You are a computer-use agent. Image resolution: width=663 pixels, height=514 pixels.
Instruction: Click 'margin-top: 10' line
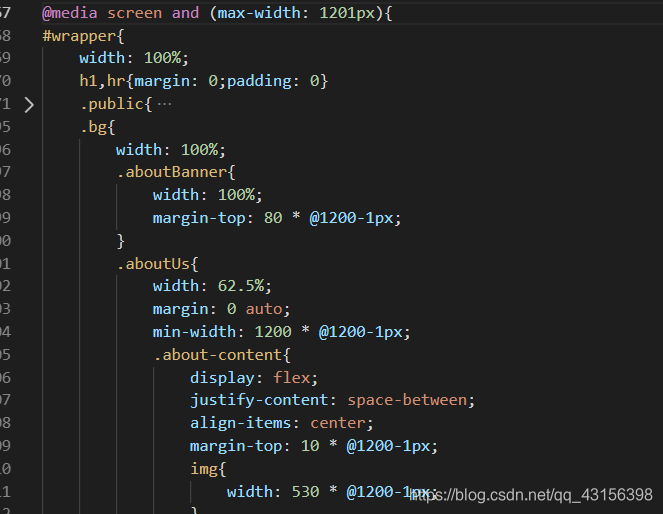[314, 446]
